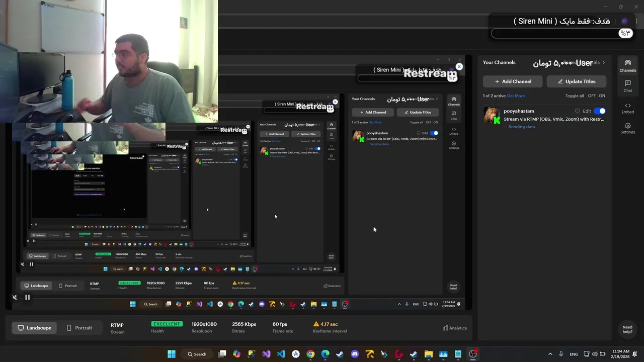Click the microphone tray icon

click(561, 354)
